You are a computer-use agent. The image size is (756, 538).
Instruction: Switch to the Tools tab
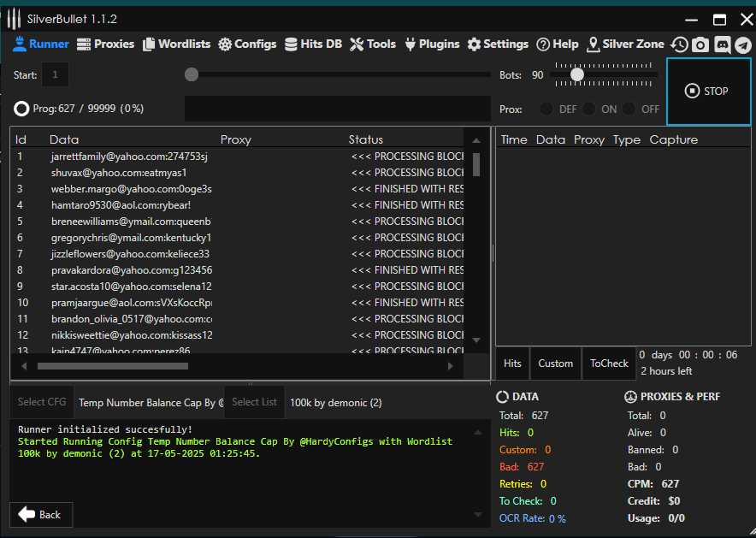click(373, 44)
